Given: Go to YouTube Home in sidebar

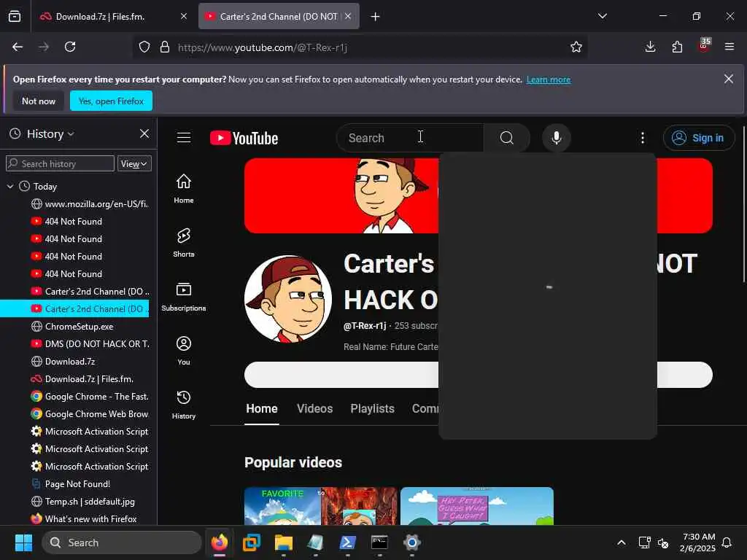Looking at the screenshot, I should click(x=183, y=189).
